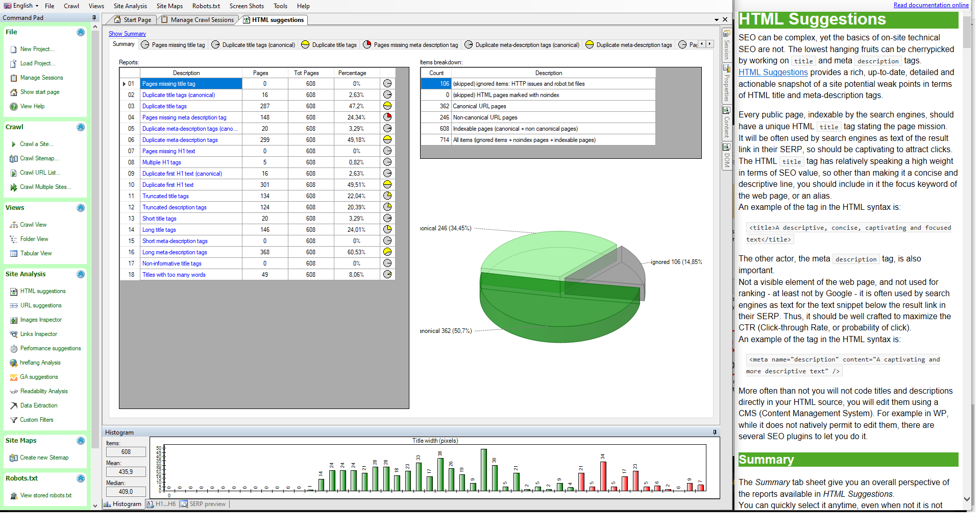Open the Session side panel tab

726,45
